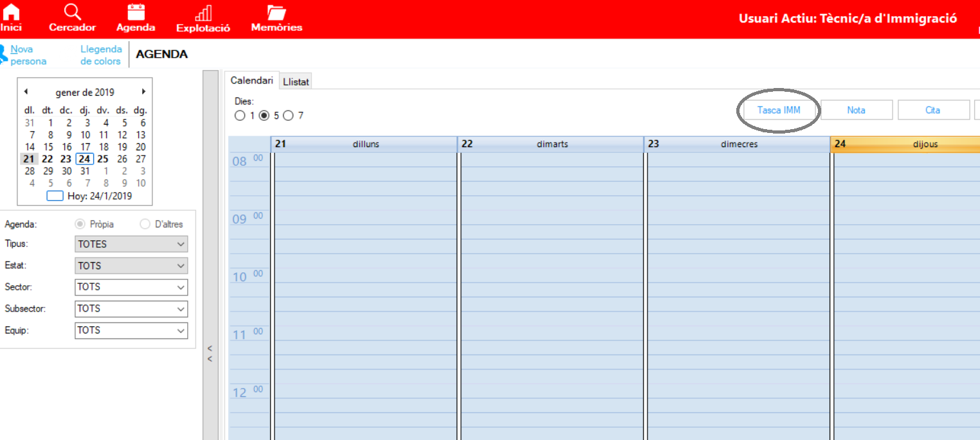
Task: Open the Equip dropdown list
Action: [181, 330]
